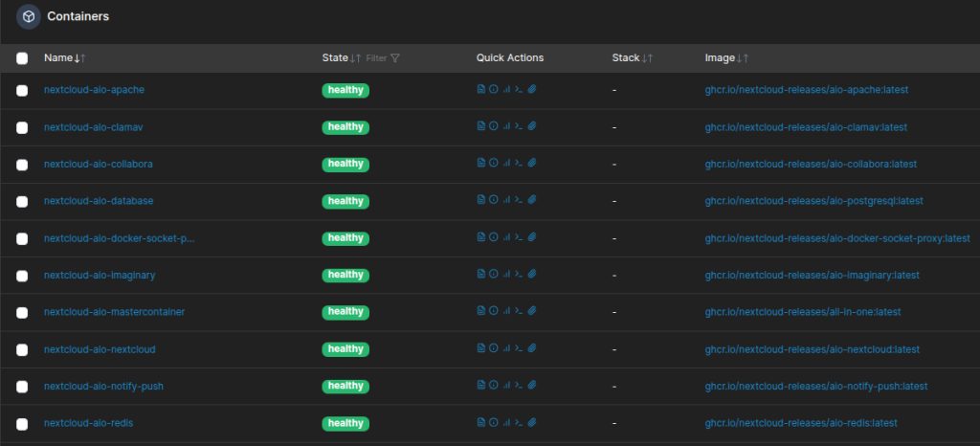Tick the checkbox for nextcloud-aio-redis
Screen dimensions: 980x446
pyautogui.click(x=22, y=423)
